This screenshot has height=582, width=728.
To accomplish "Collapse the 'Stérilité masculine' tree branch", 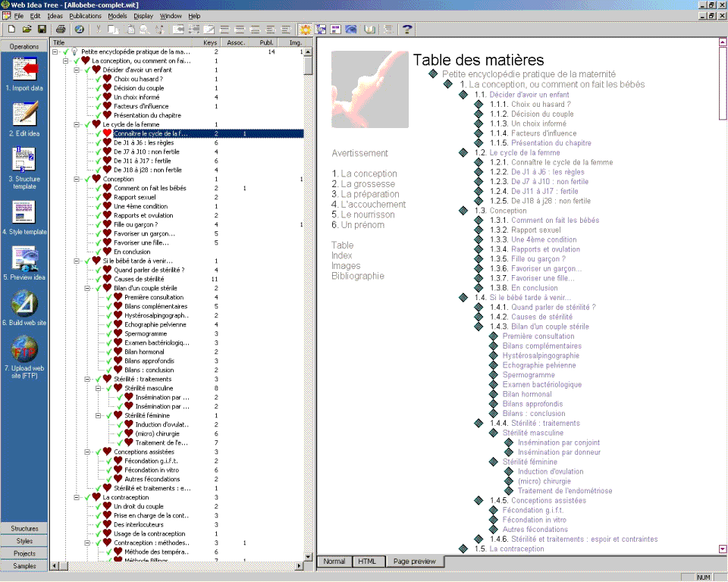I will [98, 388].
